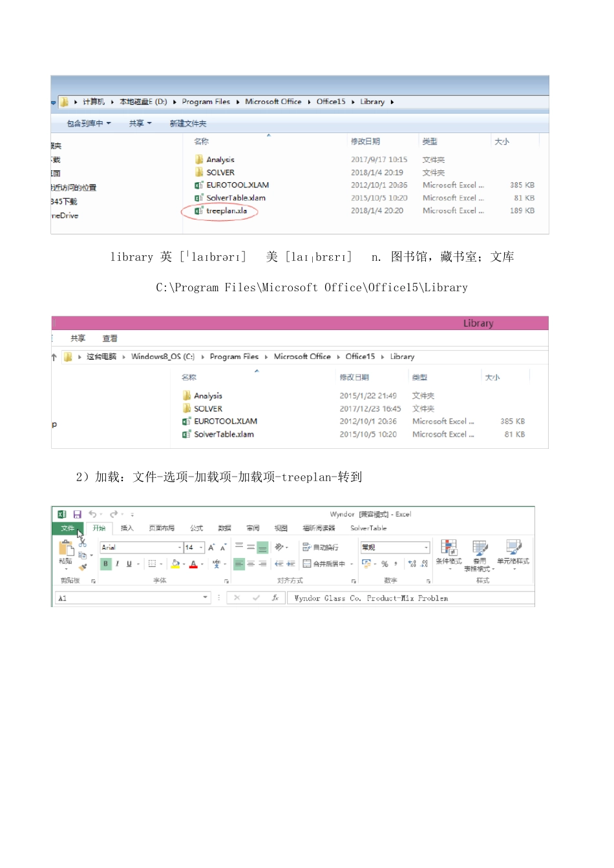Click the increase decimal icon
The height and width of the screenshot is (868, 614).
click(412, 564)
